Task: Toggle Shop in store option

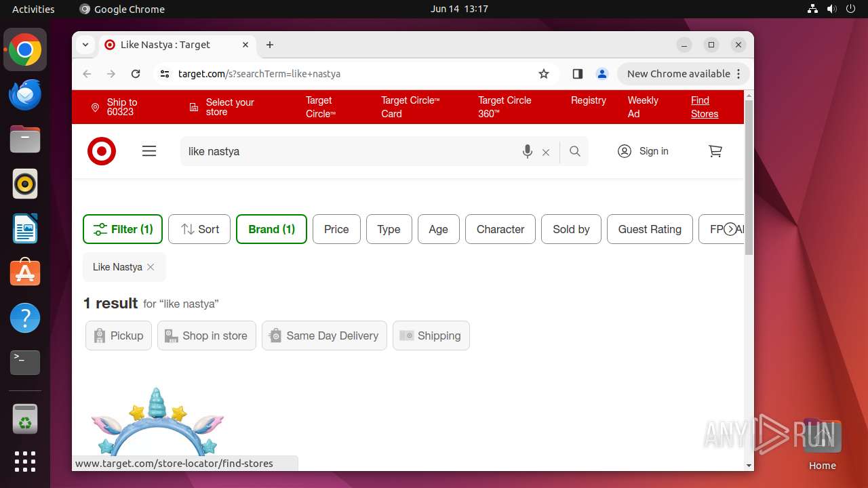Action: coord(207,335)
